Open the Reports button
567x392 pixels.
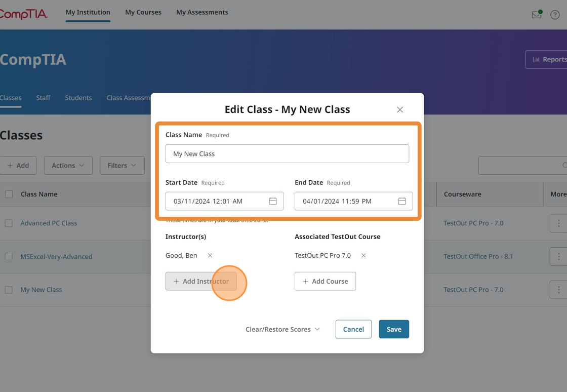(x=546, y=59)
